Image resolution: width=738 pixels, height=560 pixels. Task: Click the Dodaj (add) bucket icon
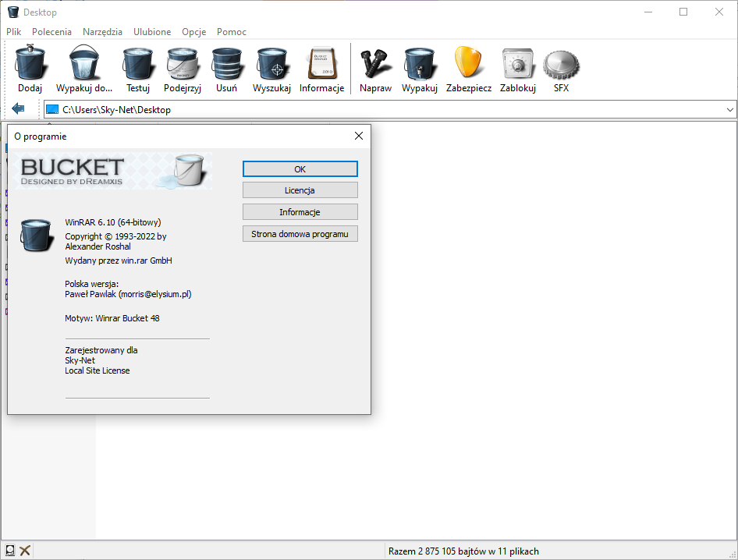click(30, 63)
